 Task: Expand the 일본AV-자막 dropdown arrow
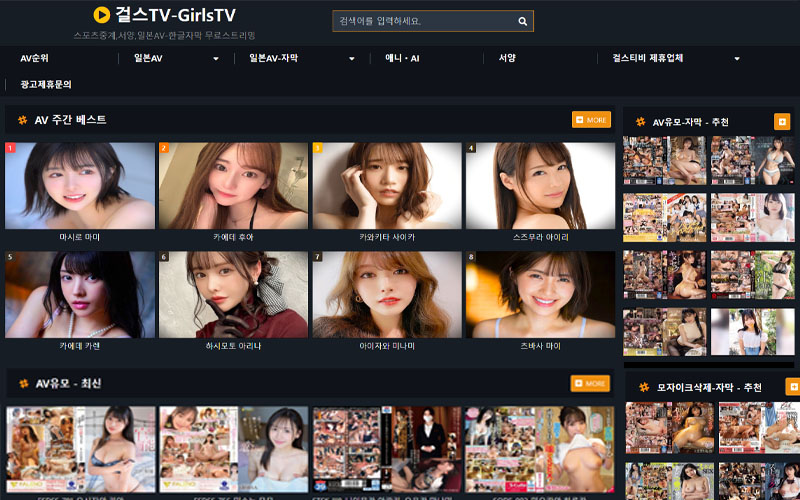click(352, 59)
